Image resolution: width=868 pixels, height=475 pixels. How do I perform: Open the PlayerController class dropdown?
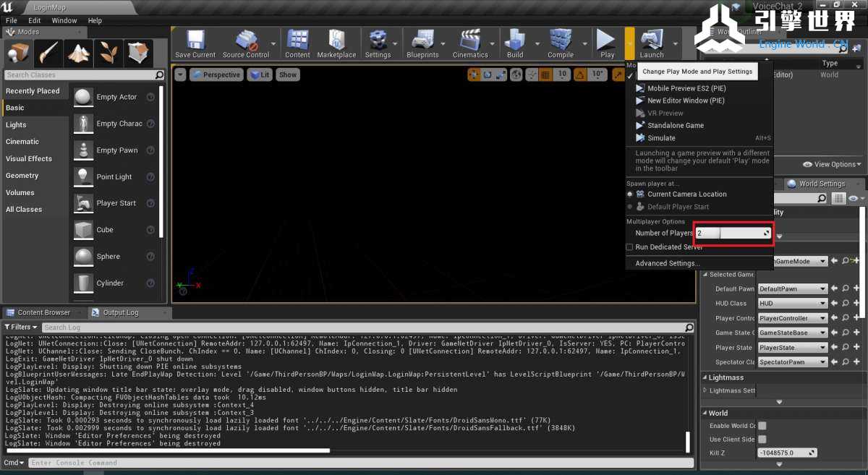coord(792,318)
